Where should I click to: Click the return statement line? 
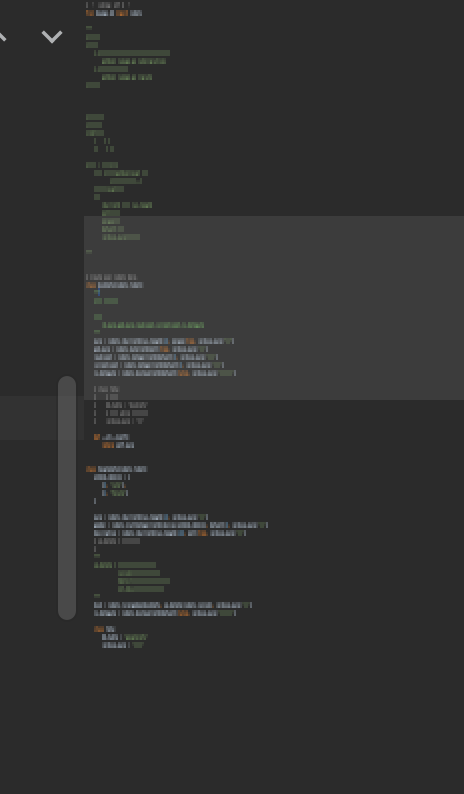coord(118,445)
